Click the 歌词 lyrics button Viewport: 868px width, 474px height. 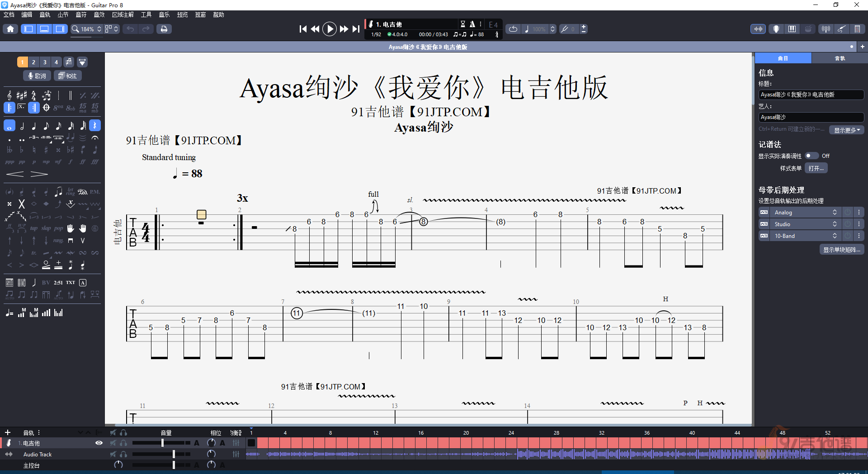pos(37,76)
